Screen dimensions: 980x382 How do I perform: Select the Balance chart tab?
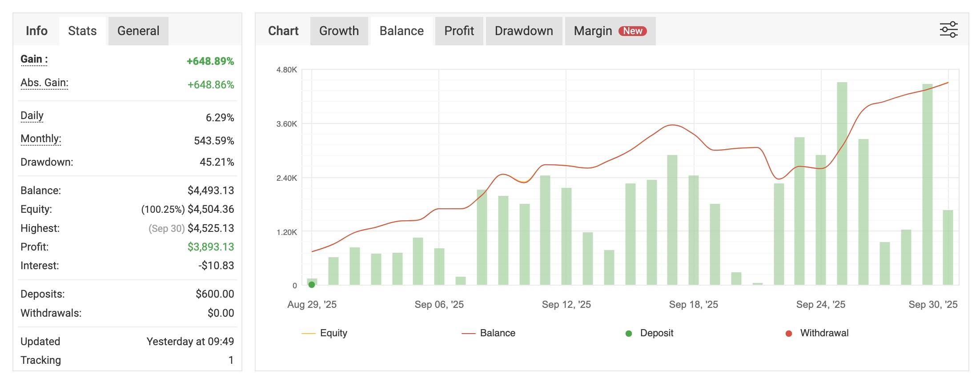(x=402, y=31)
